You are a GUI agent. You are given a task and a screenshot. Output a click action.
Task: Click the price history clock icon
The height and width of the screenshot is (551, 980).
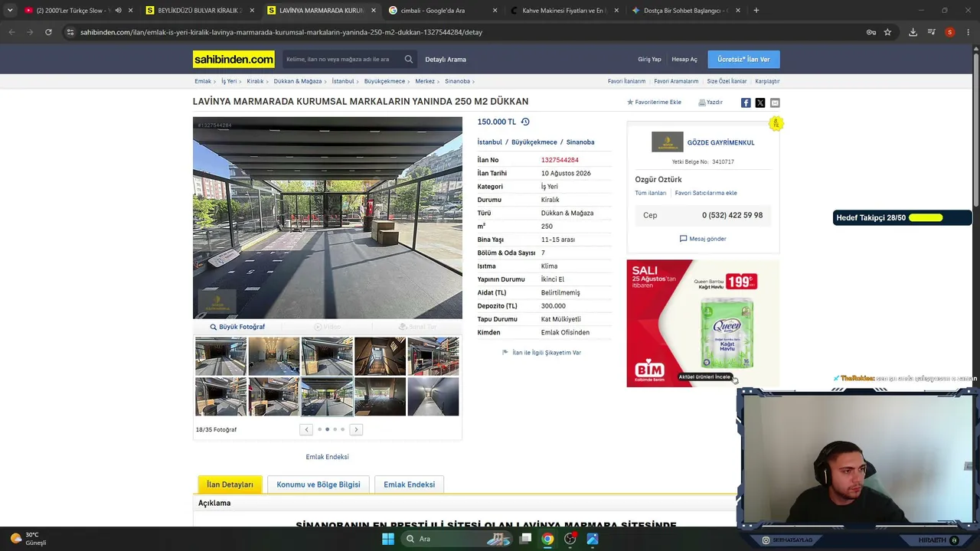tap(525, 122)
